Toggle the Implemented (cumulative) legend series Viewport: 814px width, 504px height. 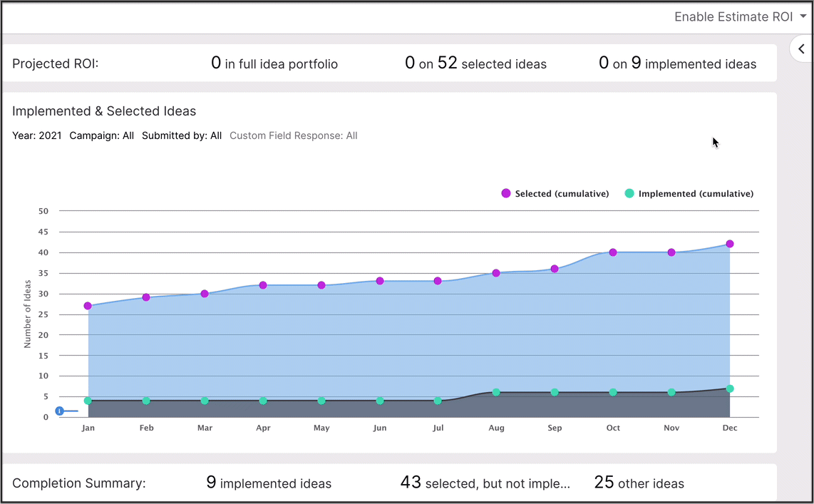(689, 194)
